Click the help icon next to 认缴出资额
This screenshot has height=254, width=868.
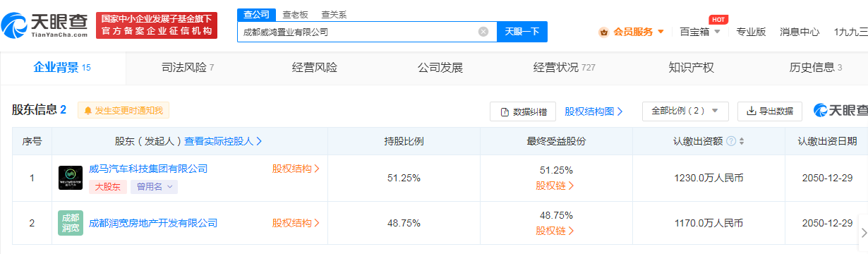[730, 141]
